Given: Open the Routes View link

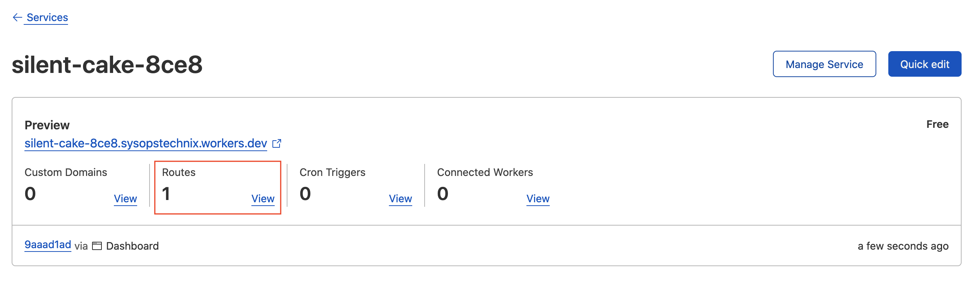Looking at the screenshot, I should click(263, 199).
